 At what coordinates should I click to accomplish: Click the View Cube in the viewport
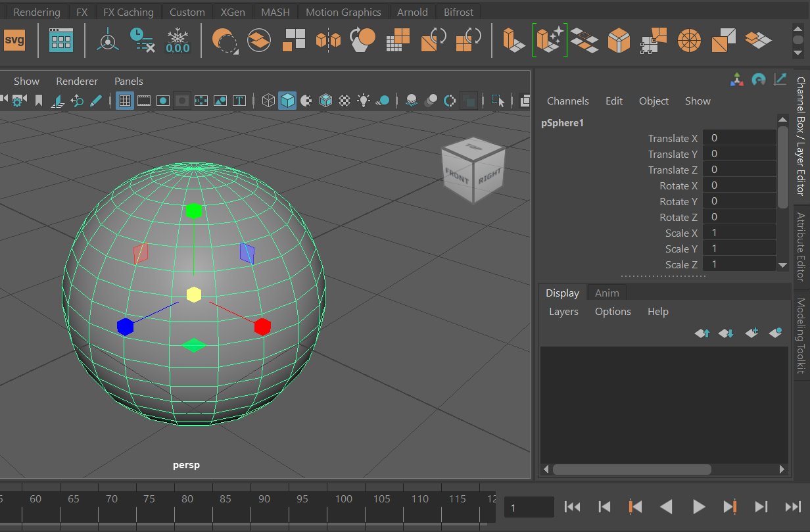[473, 170]
